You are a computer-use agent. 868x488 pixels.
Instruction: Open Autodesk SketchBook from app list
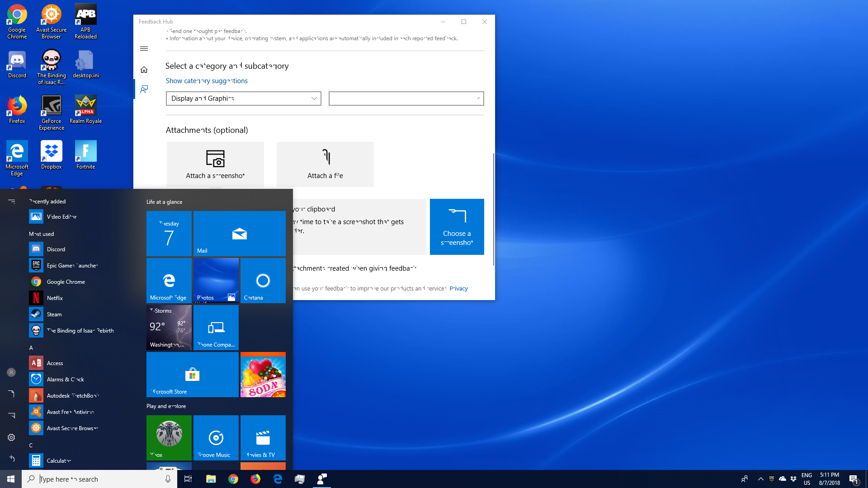pos(73,396)
